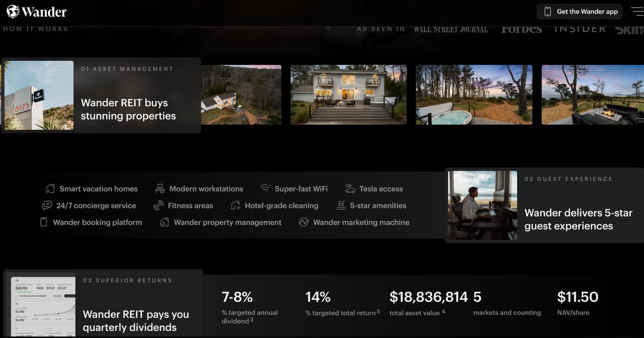Click the Super-fast WiFi label

[x=302, y=188]
